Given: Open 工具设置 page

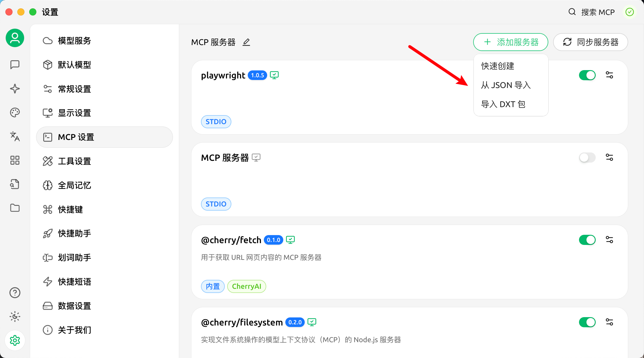Looking at the screenshot, I should coord(104,161).
